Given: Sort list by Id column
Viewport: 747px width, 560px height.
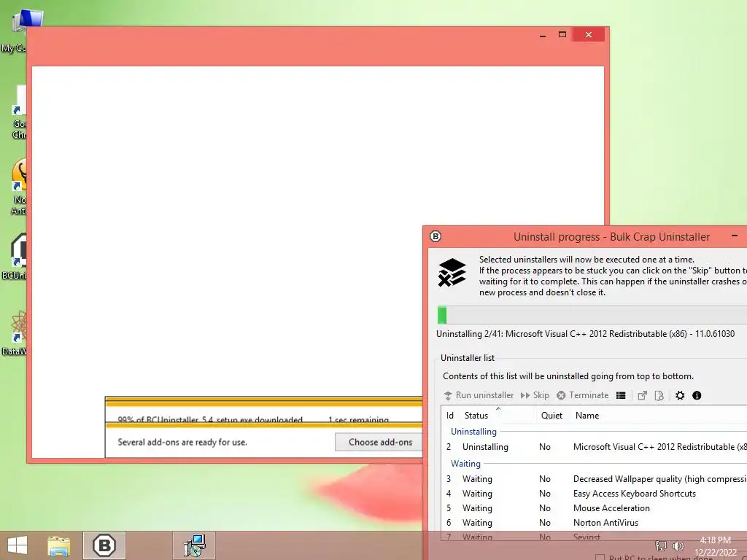Looking at the screenshot, I should (449, 415).
